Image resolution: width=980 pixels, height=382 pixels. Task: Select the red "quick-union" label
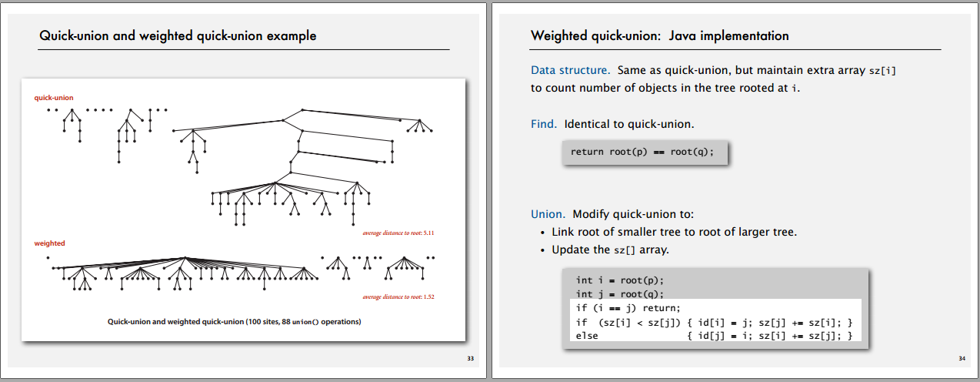(54, 98)
